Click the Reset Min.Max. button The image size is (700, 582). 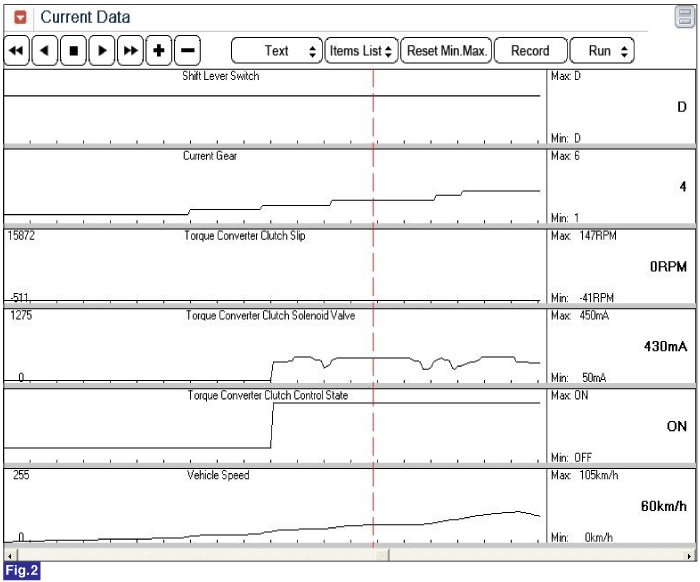447,51
